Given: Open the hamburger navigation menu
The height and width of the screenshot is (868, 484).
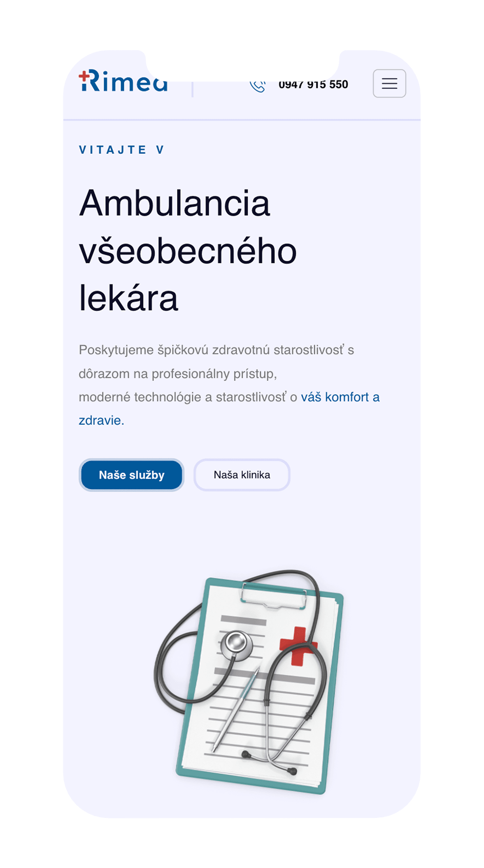Looking at the screenshot, I should [x=389, y=84].
